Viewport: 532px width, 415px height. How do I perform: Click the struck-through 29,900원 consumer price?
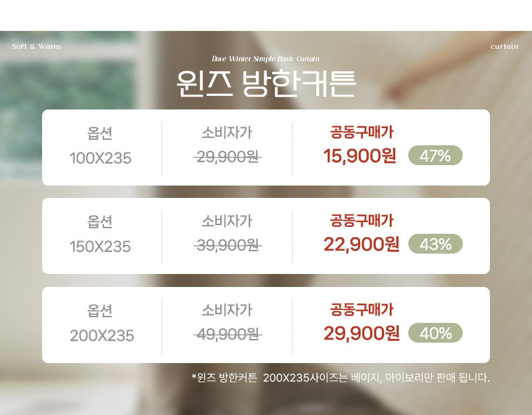coord(227,157)
